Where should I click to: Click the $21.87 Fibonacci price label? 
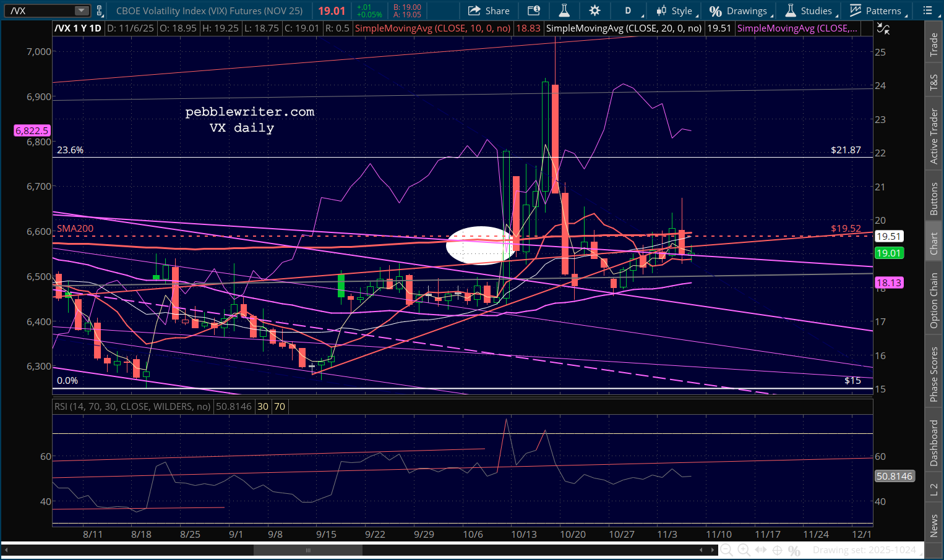846,150
